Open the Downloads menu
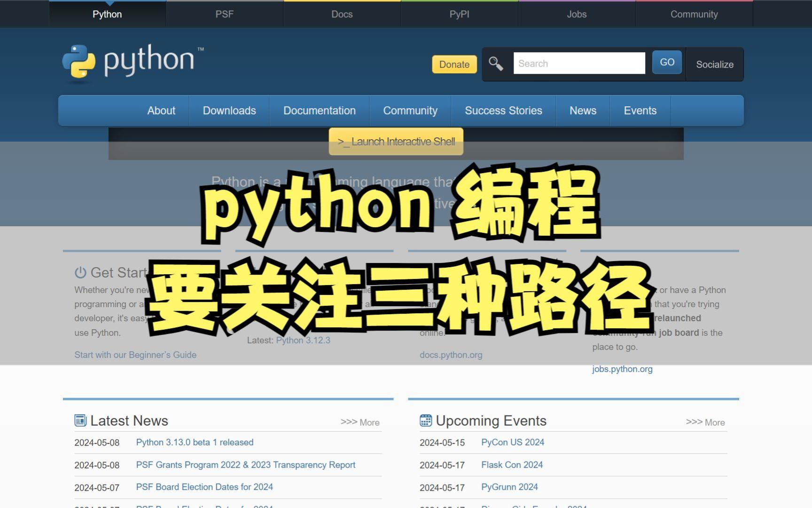The image size is (812, 508). (229, 111)
